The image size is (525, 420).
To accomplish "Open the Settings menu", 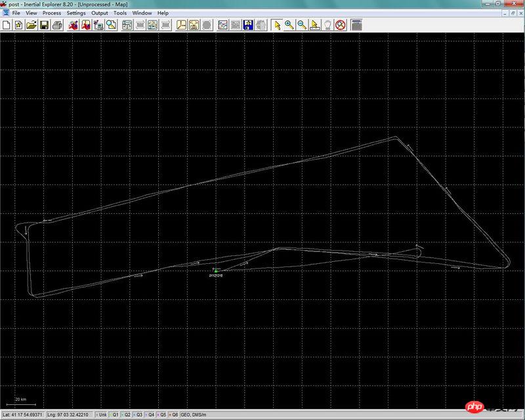I will (x=76, y=12).
